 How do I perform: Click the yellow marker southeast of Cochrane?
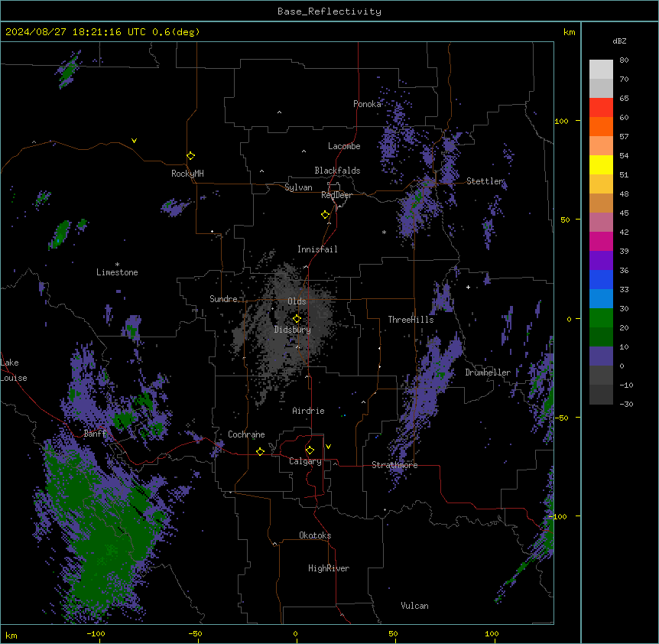(x=260, y=451)
